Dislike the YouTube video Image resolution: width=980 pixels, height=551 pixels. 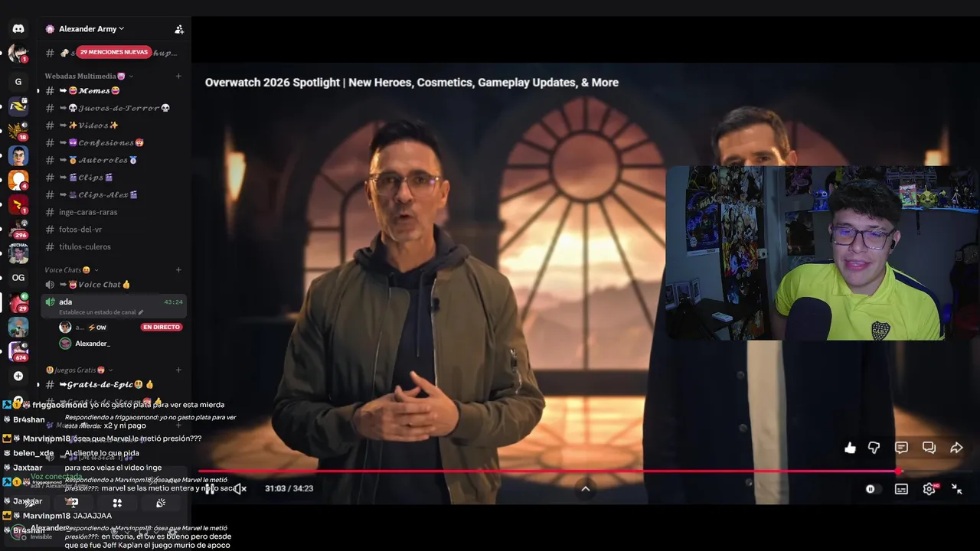coord(874,448)
